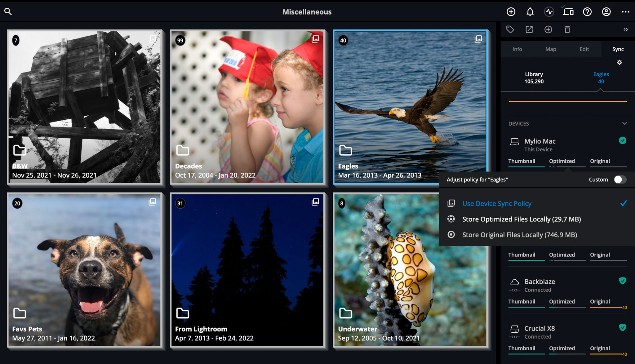Click the folder icon on Eagles album
635x364 pixels.
[x=345, y=150]
